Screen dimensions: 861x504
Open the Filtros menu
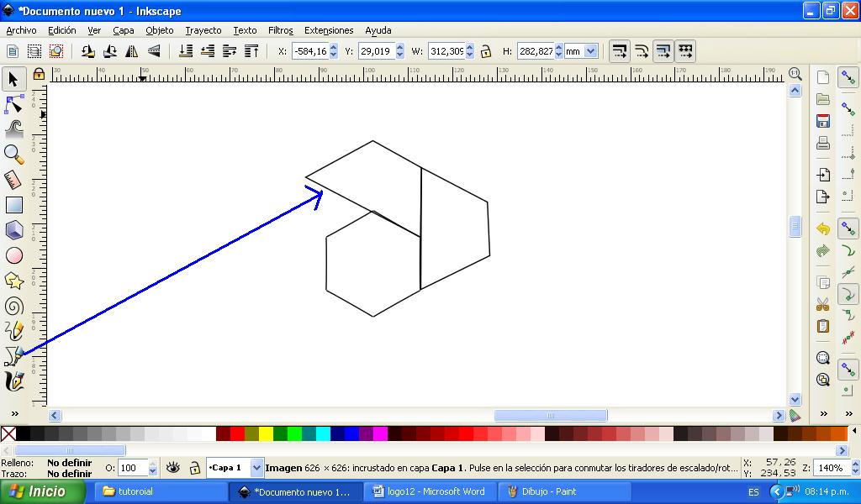281,30
